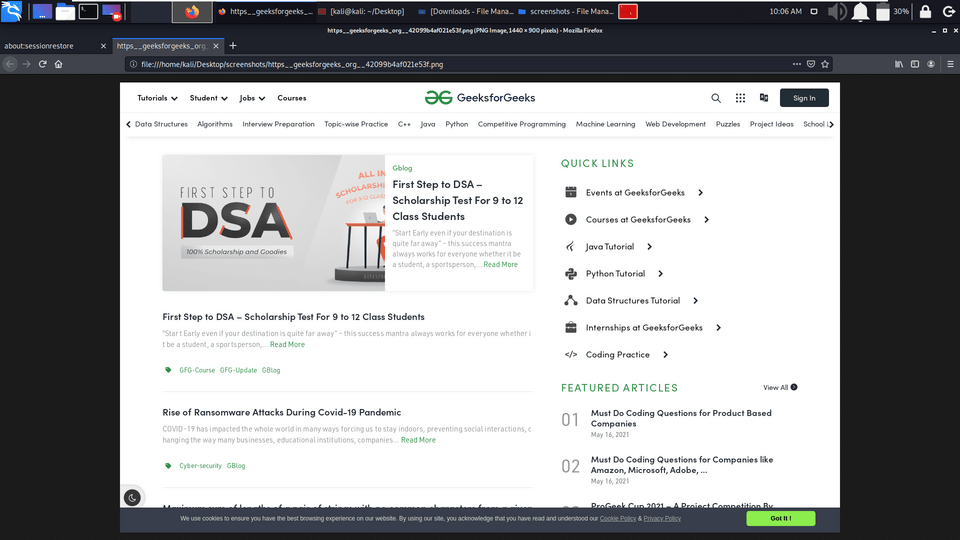Show sidebars icon in Firefox toolbar
This screenshot has width=960, height=540.
(x=915, y=64)
